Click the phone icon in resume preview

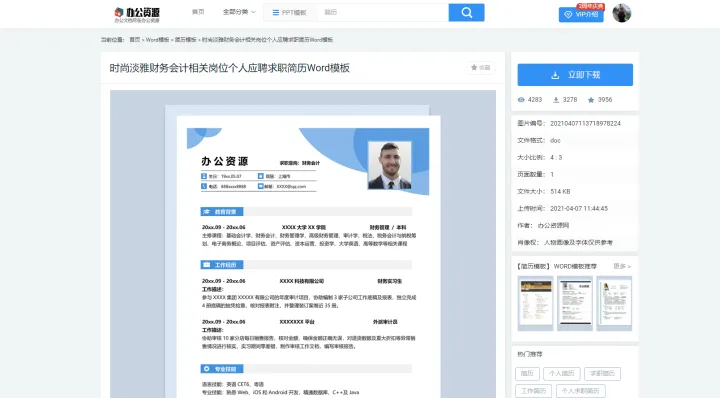(x=204, y=186)
